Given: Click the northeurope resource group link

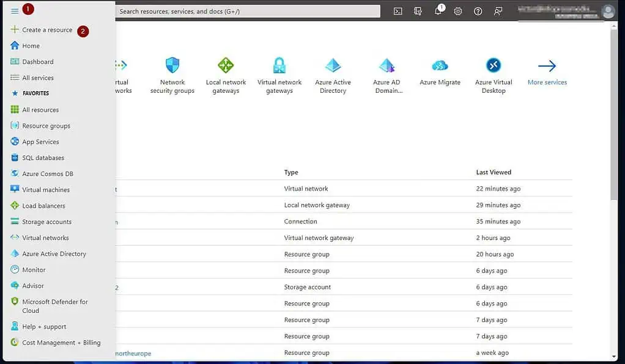Looking at the screenshot, I should coord(133,353).
